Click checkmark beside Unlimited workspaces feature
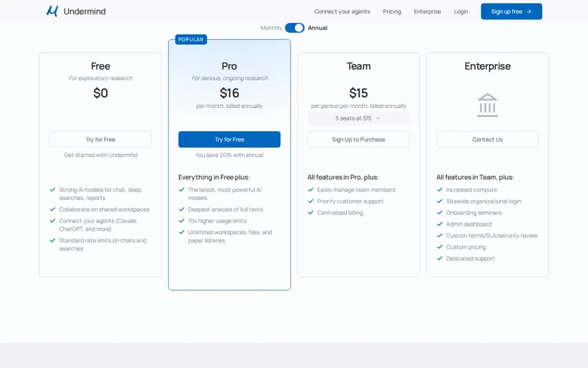This screenshot has height=368, width=588. 181,232
